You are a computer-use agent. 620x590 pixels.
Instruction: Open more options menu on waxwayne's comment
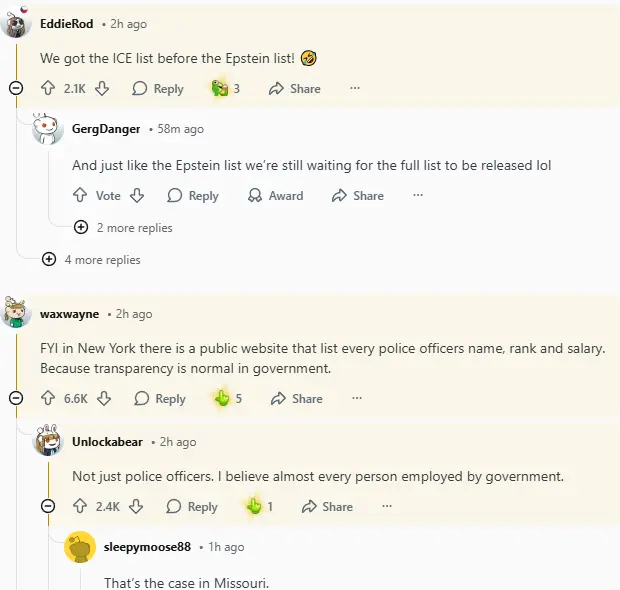357,399
